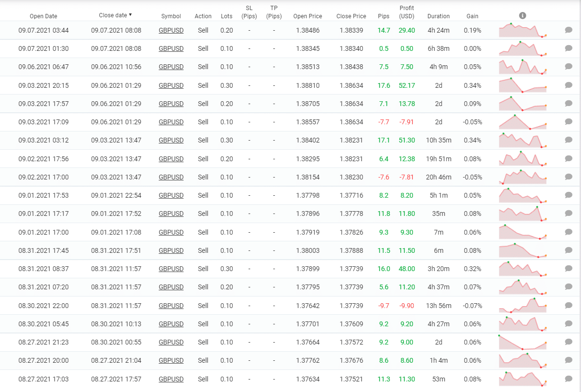Sort by the Gain column header
The image size is (581, 392).
coord(472,16)
